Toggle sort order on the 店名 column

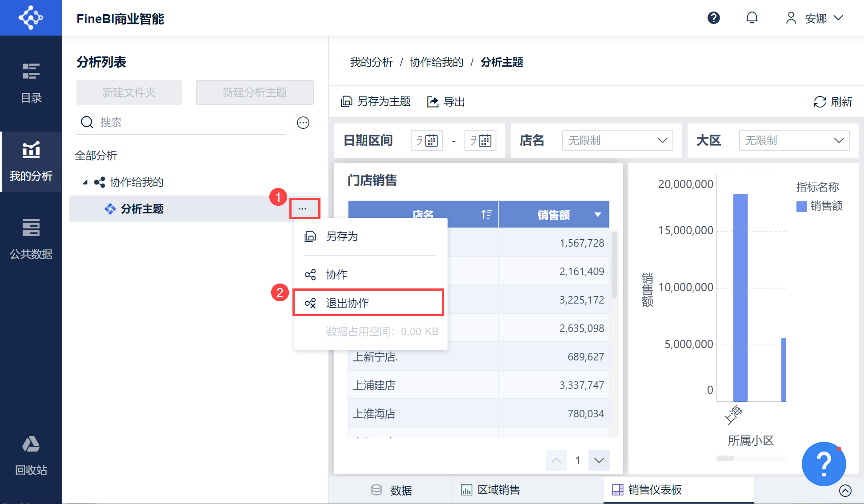coord(486,215)
